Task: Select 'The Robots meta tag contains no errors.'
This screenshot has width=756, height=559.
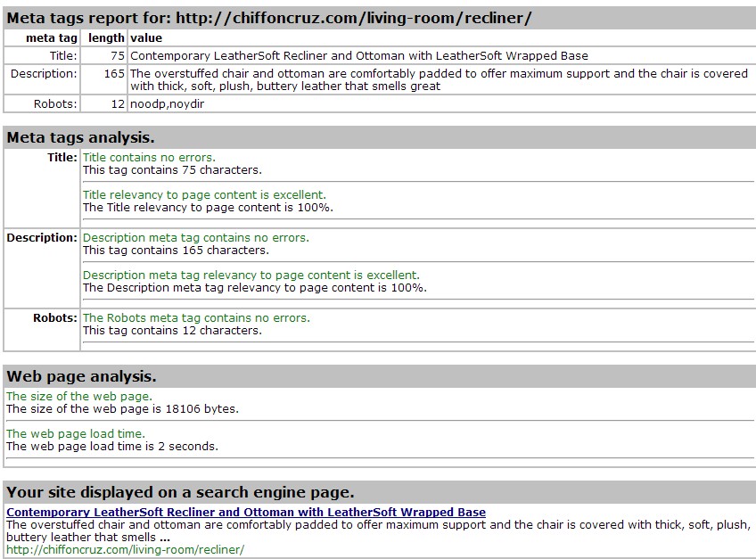Action: point(196,318)
